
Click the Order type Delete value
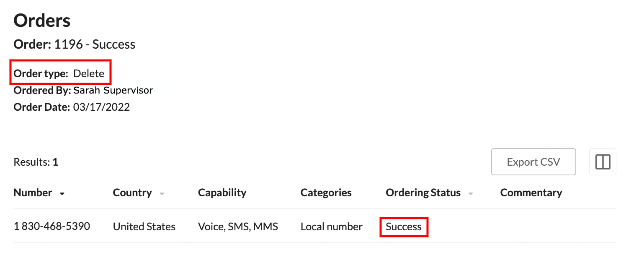pyautogui.click(x=89, y=74)
